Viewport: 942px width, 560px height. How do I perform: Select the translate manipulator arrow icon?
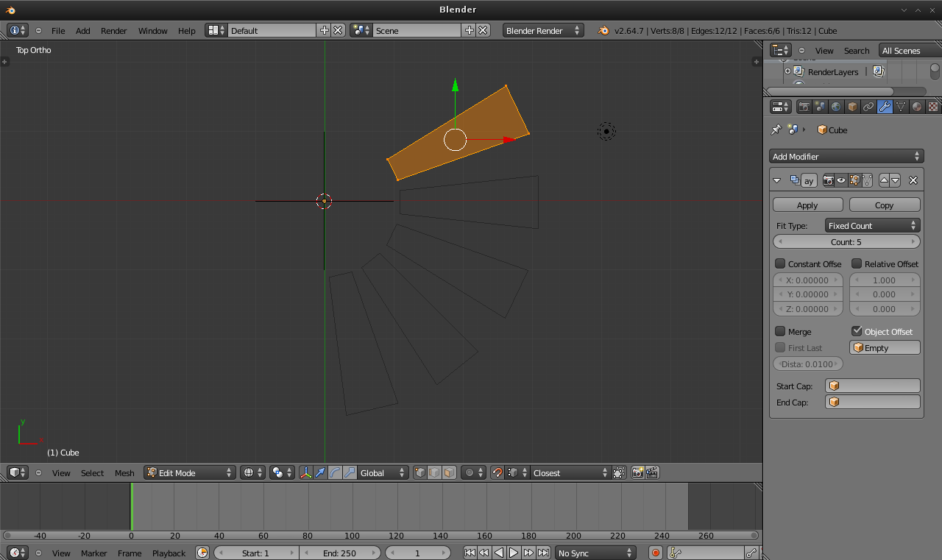click(x=320, y=472)
